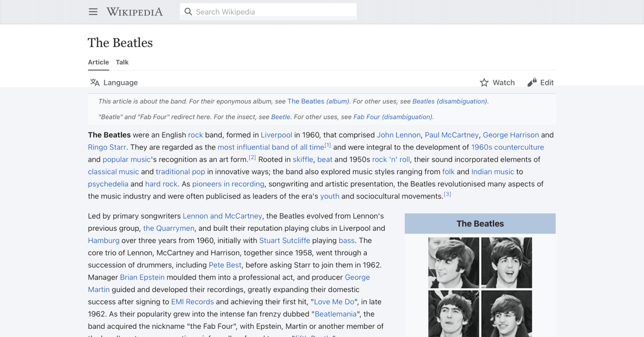
Task: Open most influential band of all time link
Action: pyautogui.click(x=271, y=147)
